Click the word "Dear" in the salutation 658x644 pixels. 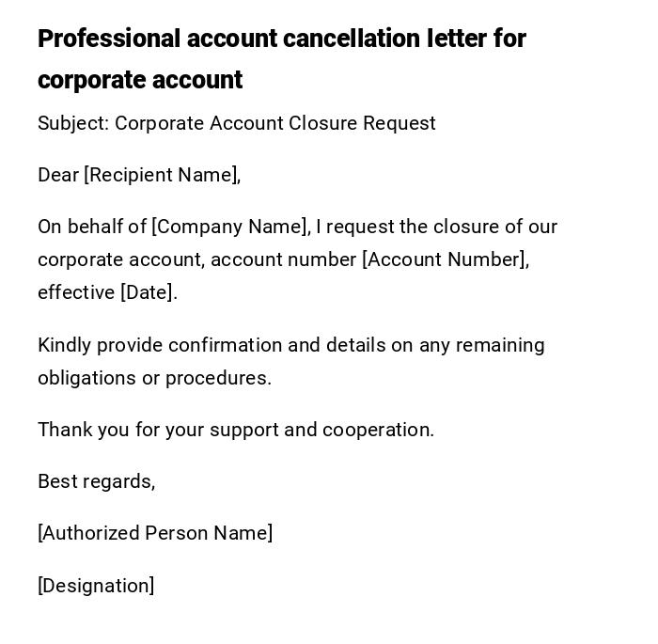point(58,175)
